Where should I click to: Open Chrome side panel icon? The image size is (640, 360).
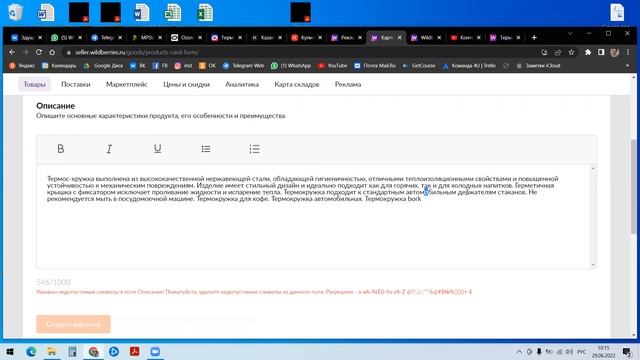click(x=601, y=52)
